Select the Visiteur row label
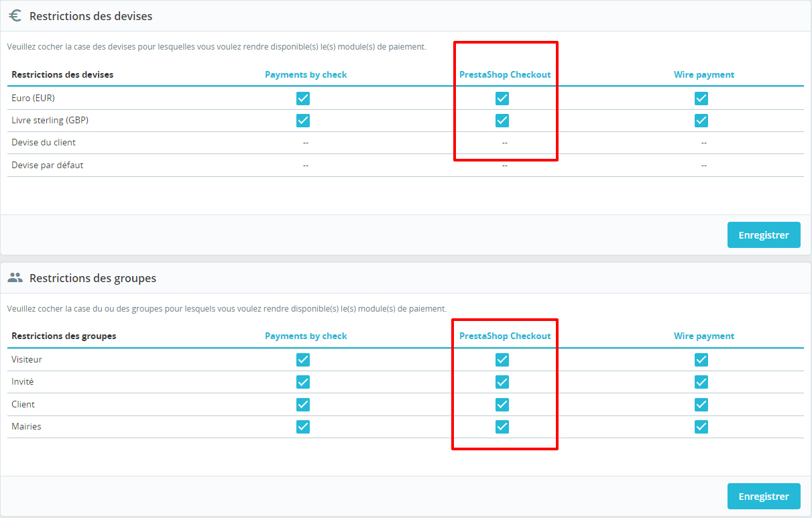The height and width of the screenshot is (518, 812). click(x=27, y=360)
